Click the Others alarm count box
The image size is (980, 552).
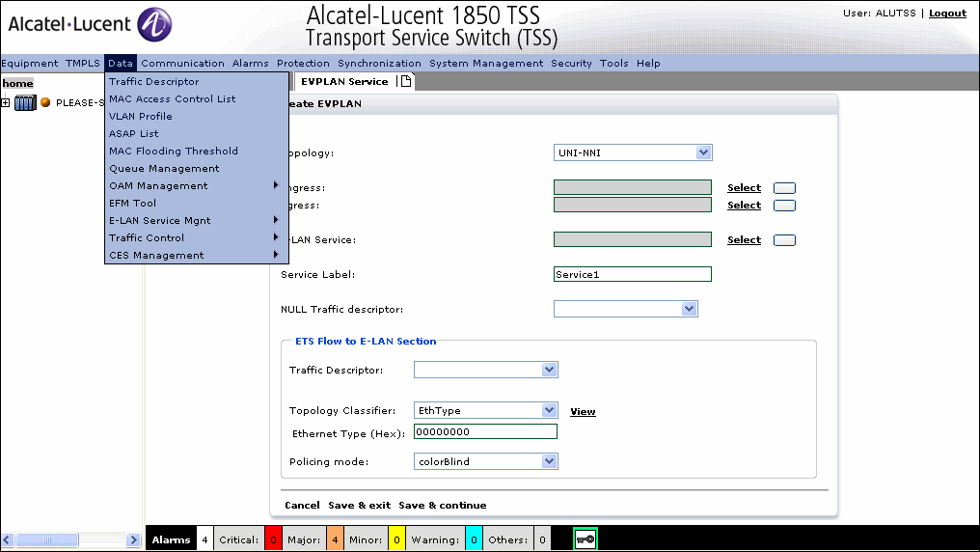click(x=542, y=539)
